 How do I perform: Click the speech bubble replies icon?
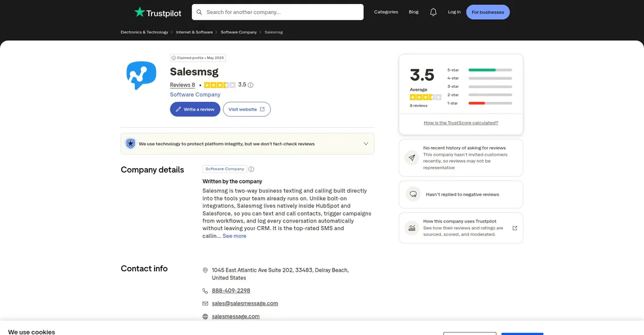413,194
